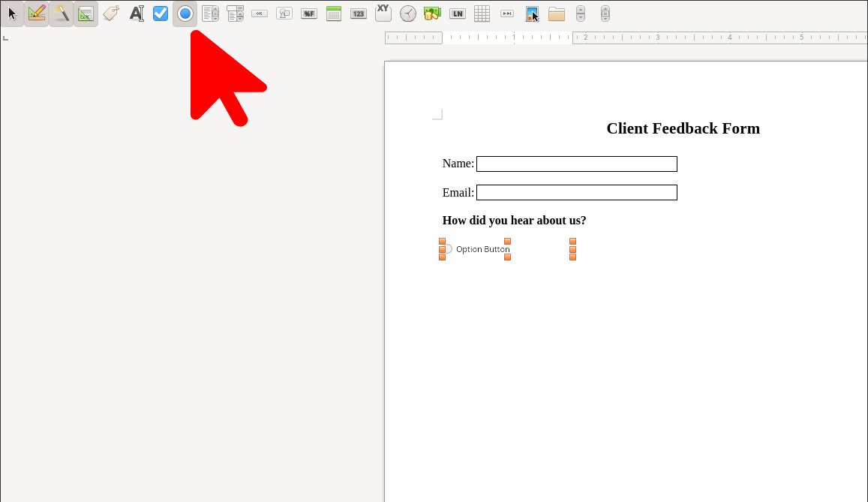
Task: Insert an OK Push Button control
Action: click(259, 14)
